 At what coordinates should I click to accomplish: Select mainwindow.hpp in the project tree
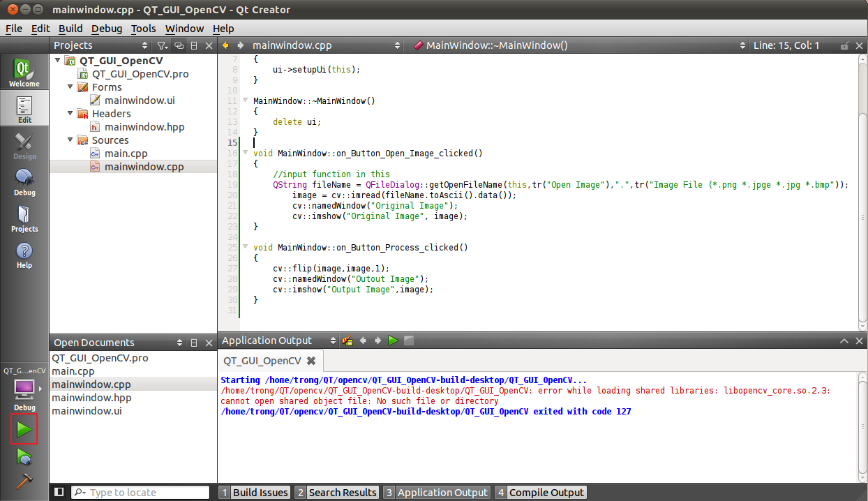[x=144, y=127]
